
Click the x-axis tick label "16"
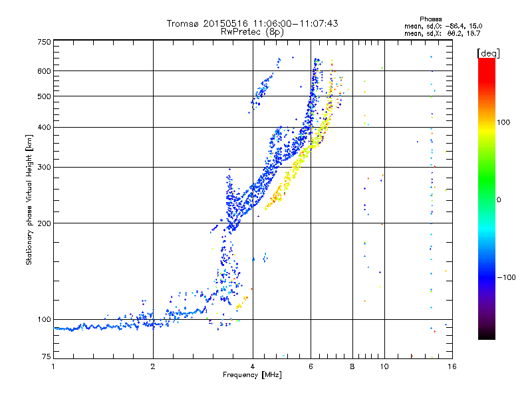[452, 366]
